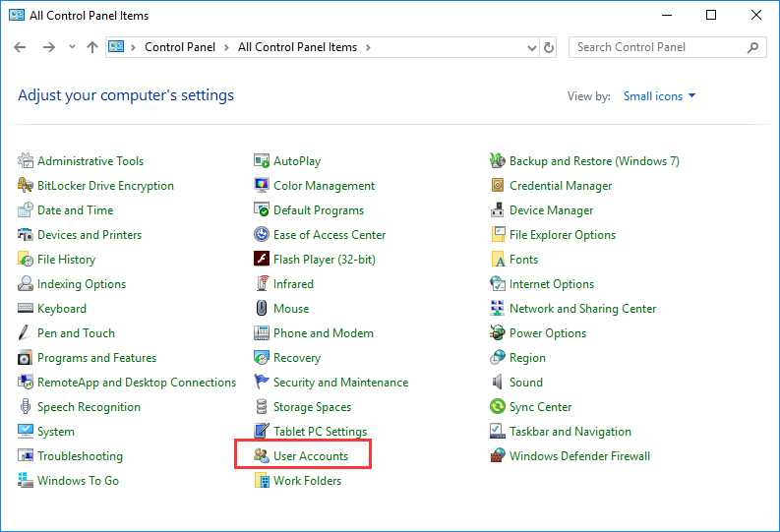
Task: Open the Flash Player icon
Action: tap(262, 259)
